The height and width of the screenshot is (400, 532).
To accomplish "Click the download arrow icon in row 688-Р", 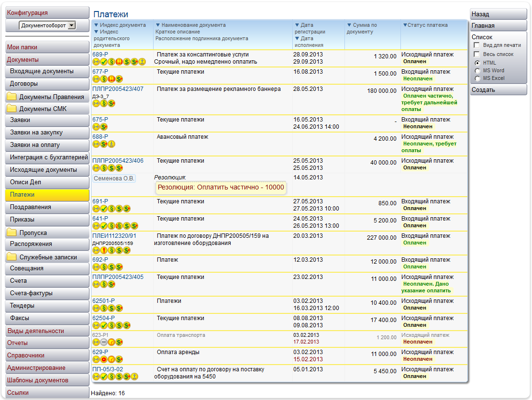I will click(x=111, y=144).
